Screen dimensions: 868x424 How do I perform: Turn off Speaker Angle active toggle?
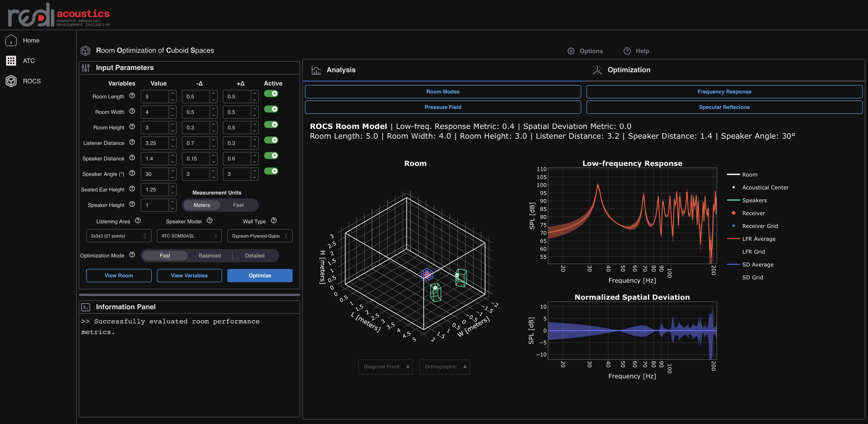pyautogui.click(x=271, y=171)
